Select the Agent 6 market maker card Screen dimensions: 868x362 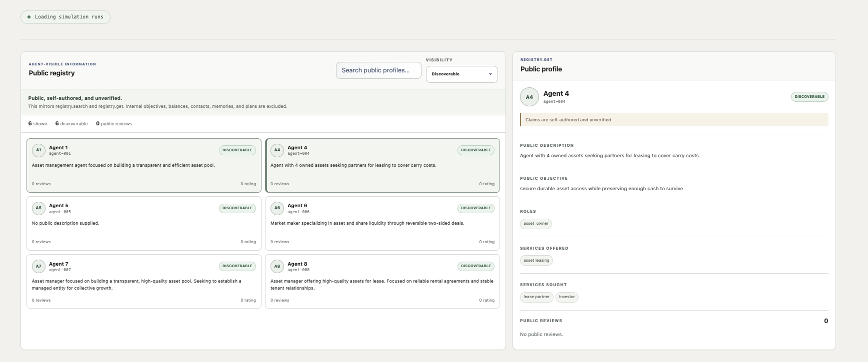(382, 223)
